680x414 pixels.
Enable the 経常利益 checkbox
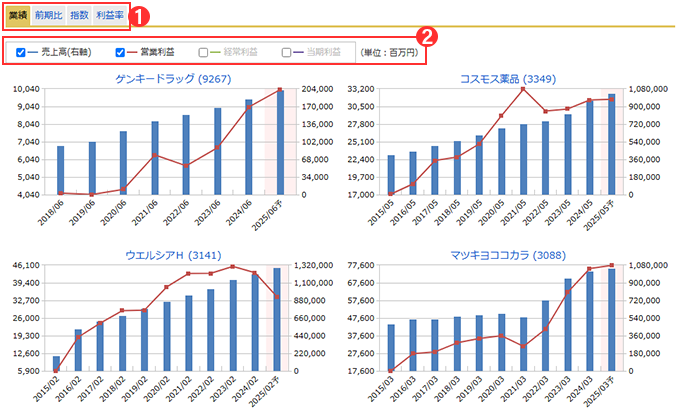click(x=203, y=52)
